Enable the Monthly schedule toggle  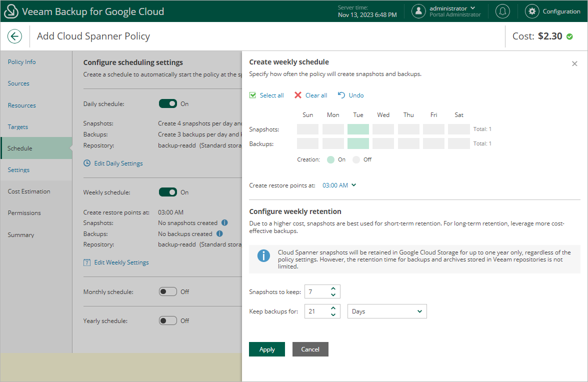168,292
